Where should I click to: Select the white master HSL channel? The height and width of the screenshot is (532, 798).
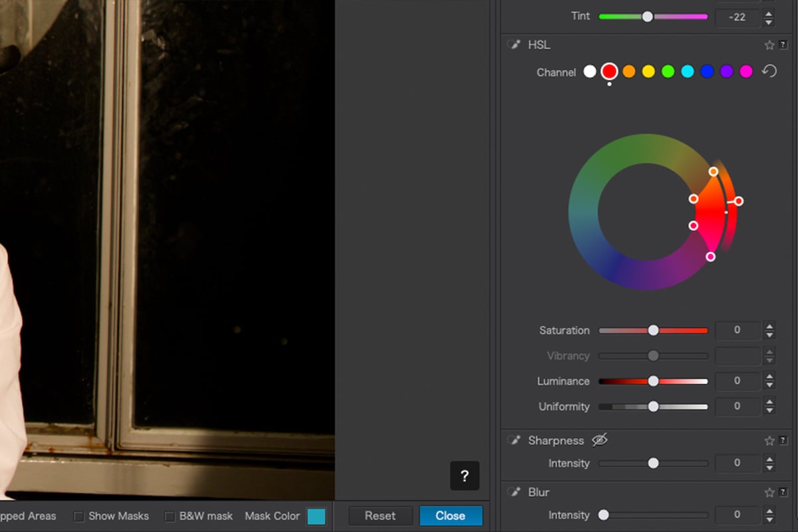click(590, 71)
